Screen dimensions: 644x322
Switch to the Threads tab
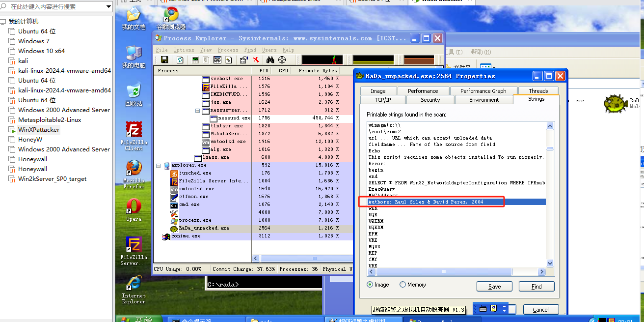pyautogui.click(x=538, y=91)
